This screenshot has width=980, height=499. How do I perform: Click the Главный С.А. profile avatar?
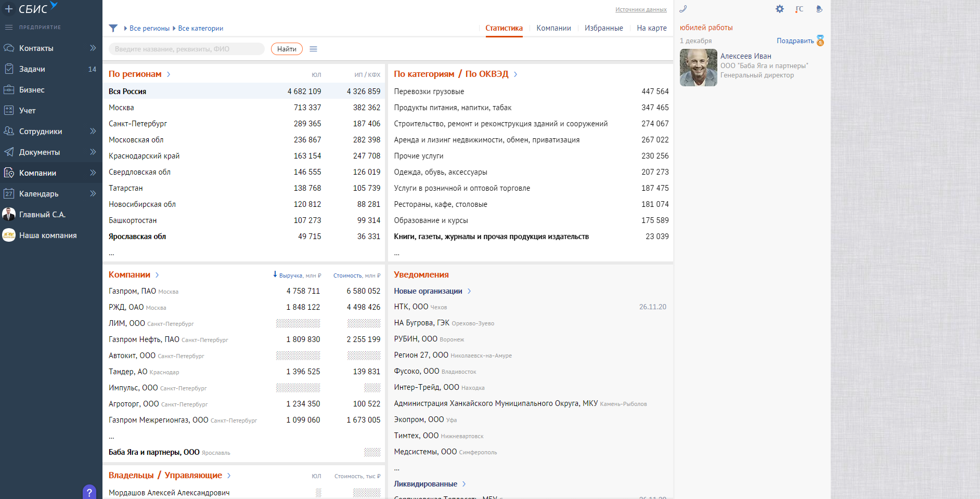click(9, 214)
